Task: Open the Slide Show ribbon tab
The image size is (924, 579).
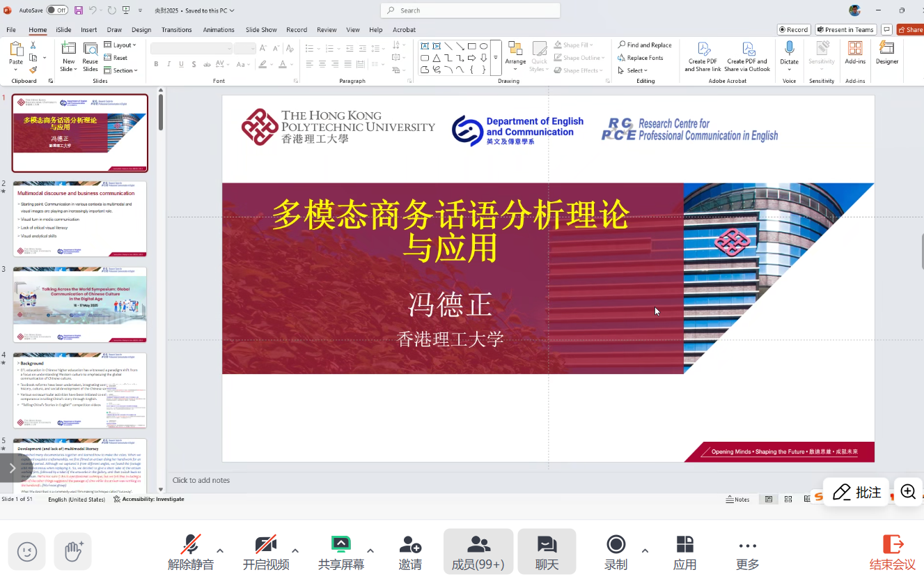Action: (261, 30)
